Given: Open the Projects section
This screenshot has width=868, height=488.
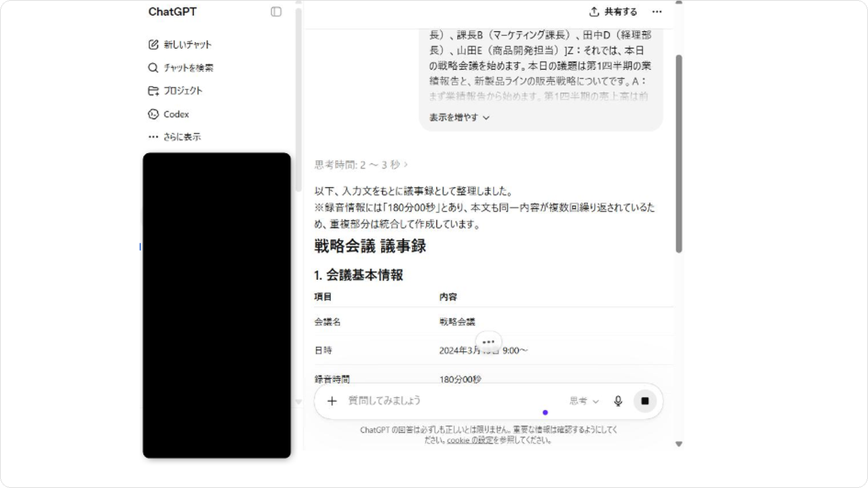Looking at the screenshot, I should click(175, 91).
